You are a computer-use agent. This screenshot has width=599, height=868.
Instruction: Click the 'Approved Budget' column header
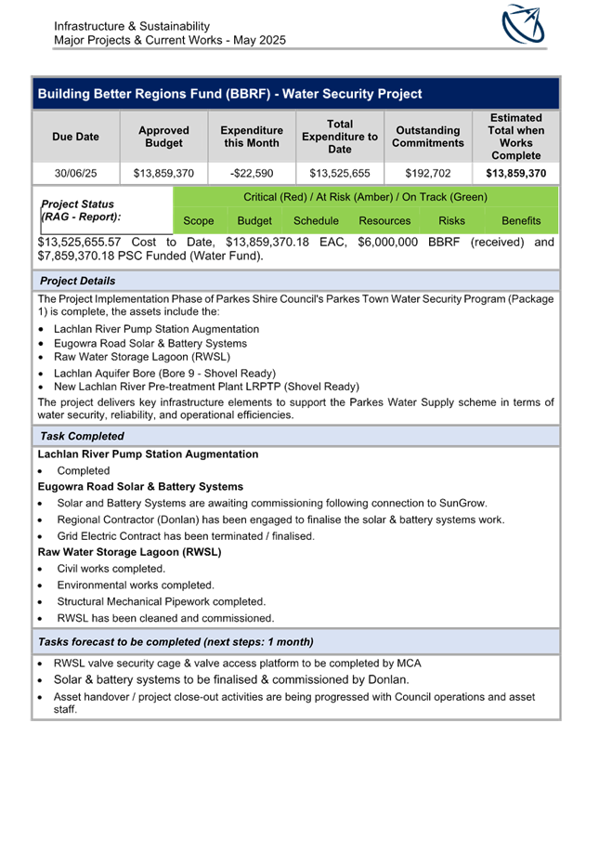pos(163,137)
